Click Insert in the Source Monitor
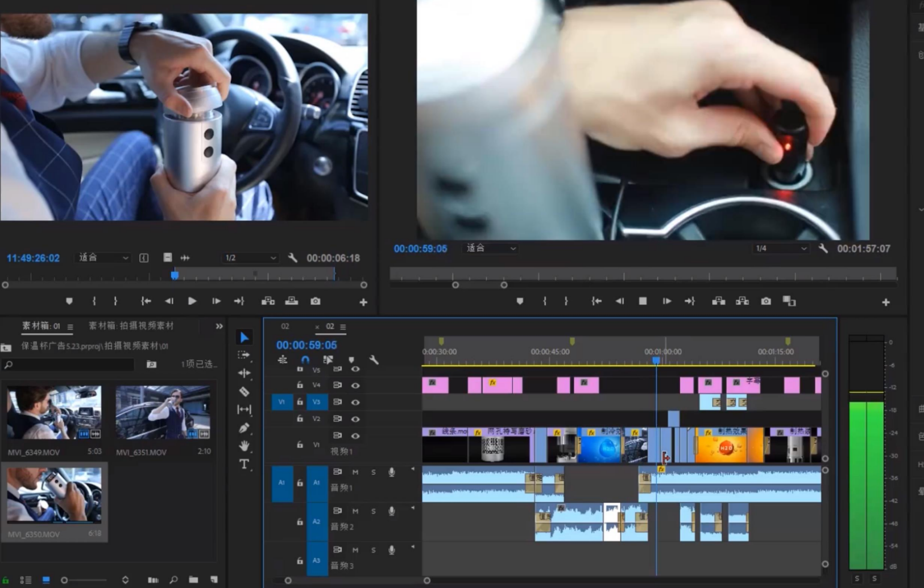Image resolution: width=924 pixels, height=588 pixels. (268, 301)
